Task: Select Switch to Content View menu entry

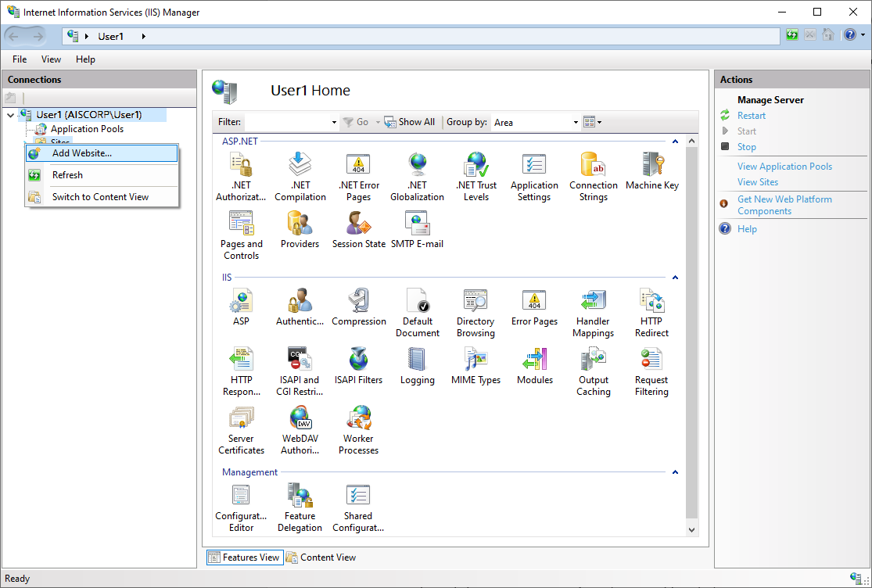Action: [x=100, y=197]
